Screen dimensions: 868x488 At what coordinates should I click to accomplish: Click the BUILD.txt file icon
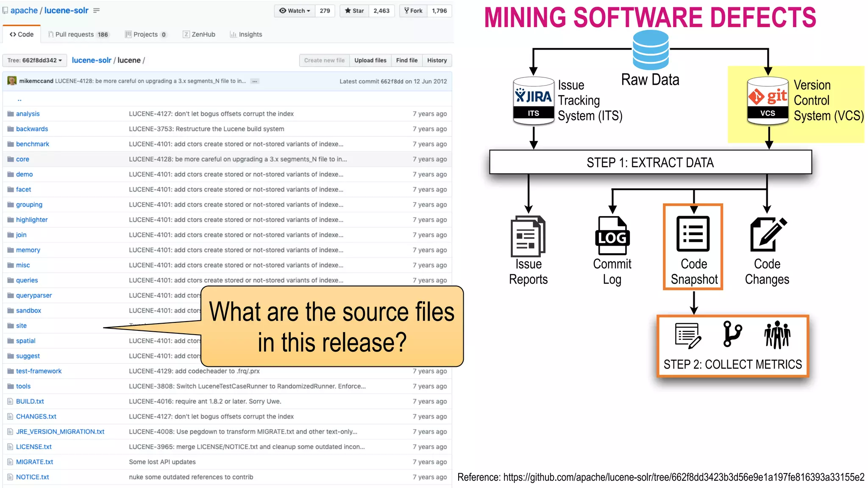(10, 401)
